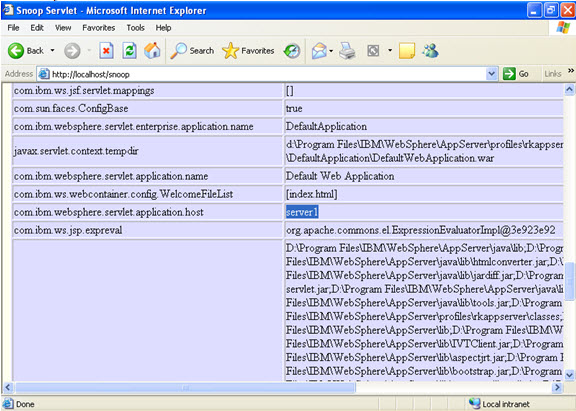Click javax.servlet.context.tempdir cell
This screenshot has height=411, width=576.
[147, 151]
